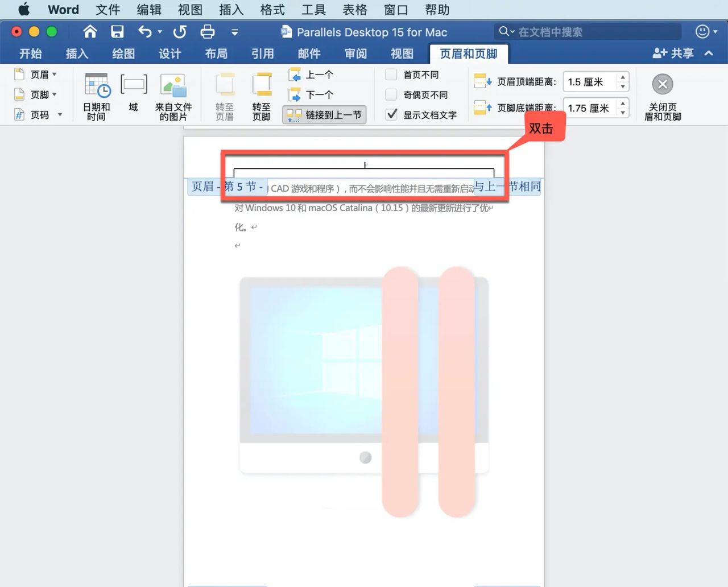Screen dimensions: 728x587
Task: Disable the 显示文档文字 checkbox
Action: pos(391,114)
